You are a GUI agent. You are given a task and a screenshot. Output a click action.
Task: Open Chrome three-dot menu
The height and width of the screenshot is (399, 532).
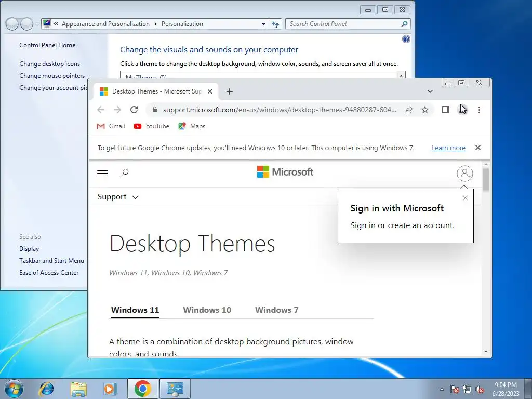tap(479, 110)
